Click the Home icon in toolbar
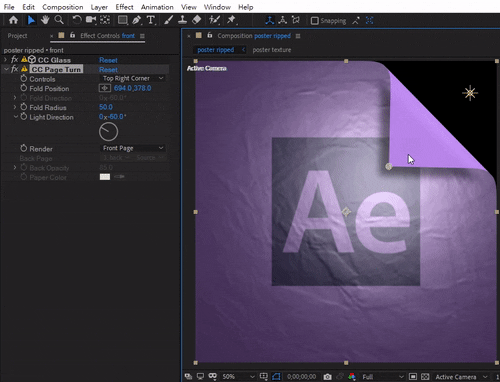Viewport: 500px width, 382px height. tap(13, 20)
